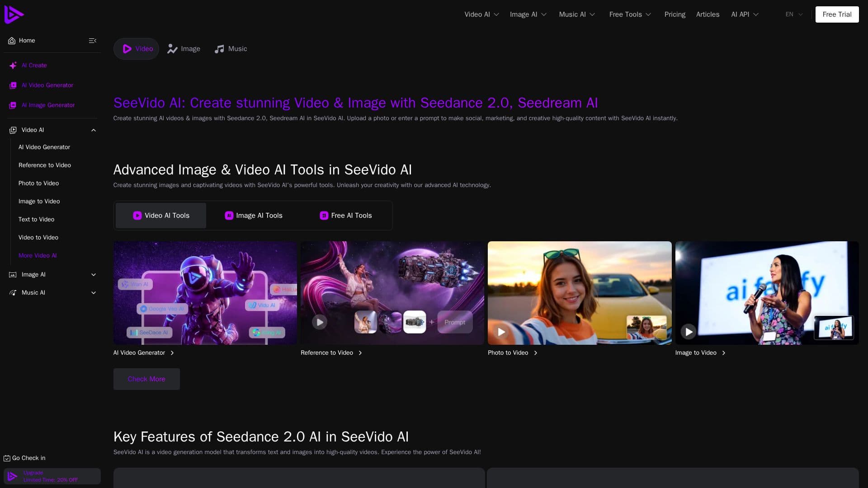Screen dimensions: 868x488
Task: Open the EN language selector
Action: [794, 14]
